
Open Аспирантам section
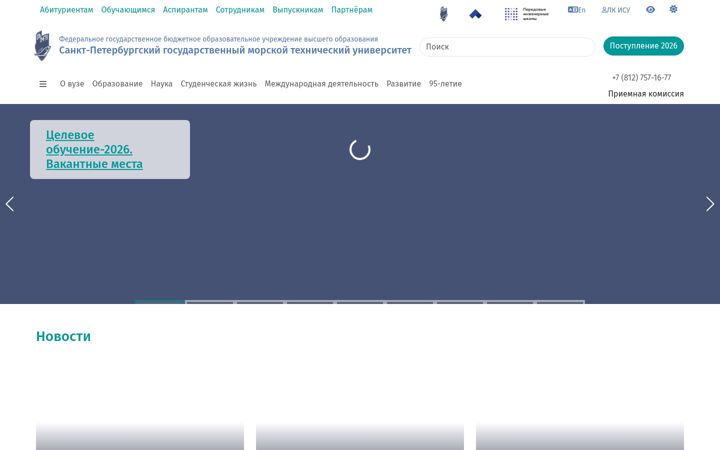(185, 10)
